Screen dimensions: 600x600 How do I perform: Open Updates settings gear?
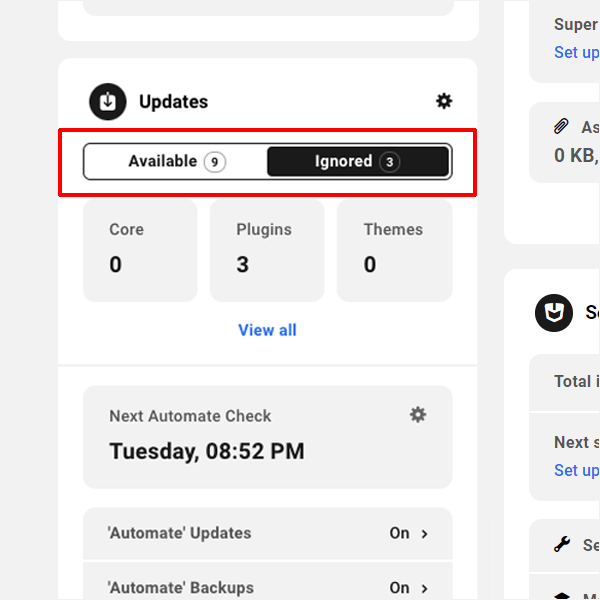click(444, 101)
